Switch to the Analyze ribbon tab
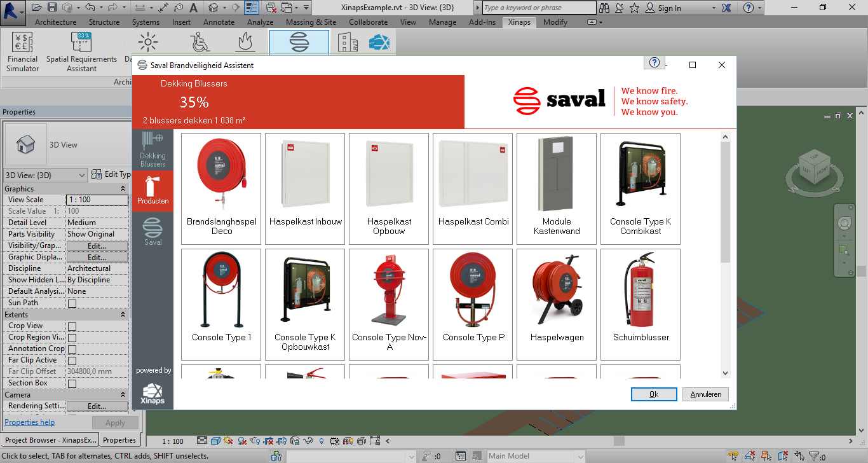This screenshot has height=463, width=868. (260, 22)
